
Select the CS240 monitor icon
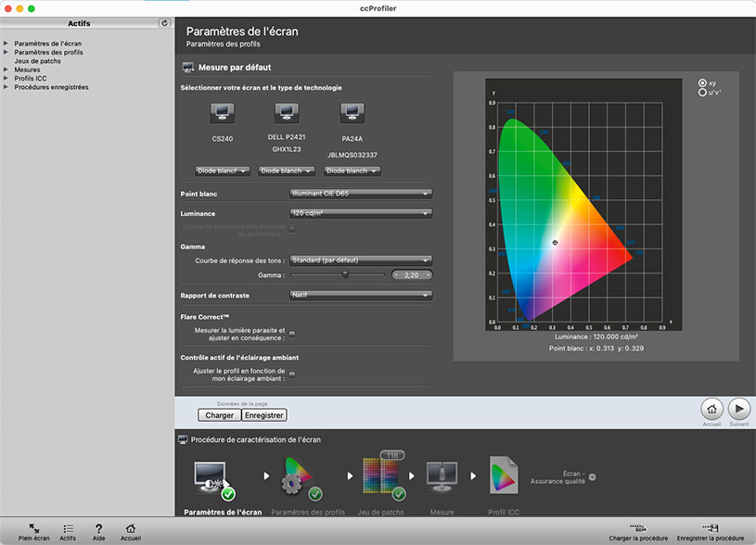pyautogui.click(x=223, y=113)
